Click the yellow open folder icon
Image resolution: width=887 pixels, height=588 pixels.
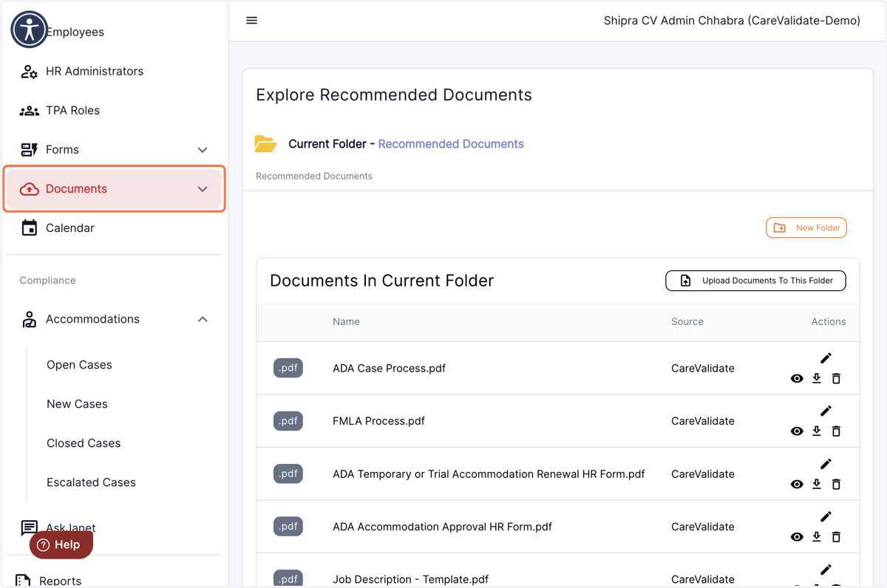[265, 143]
